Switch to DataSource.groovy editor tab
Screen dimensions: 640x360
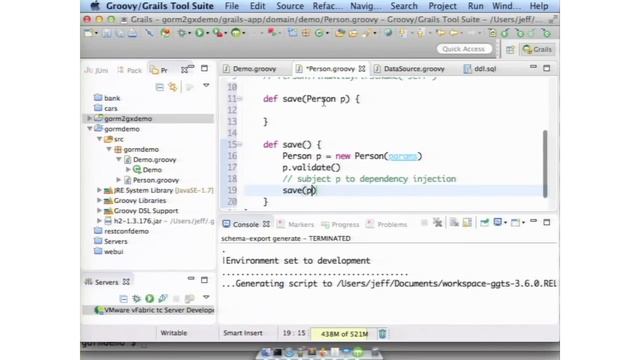[409, 69]
